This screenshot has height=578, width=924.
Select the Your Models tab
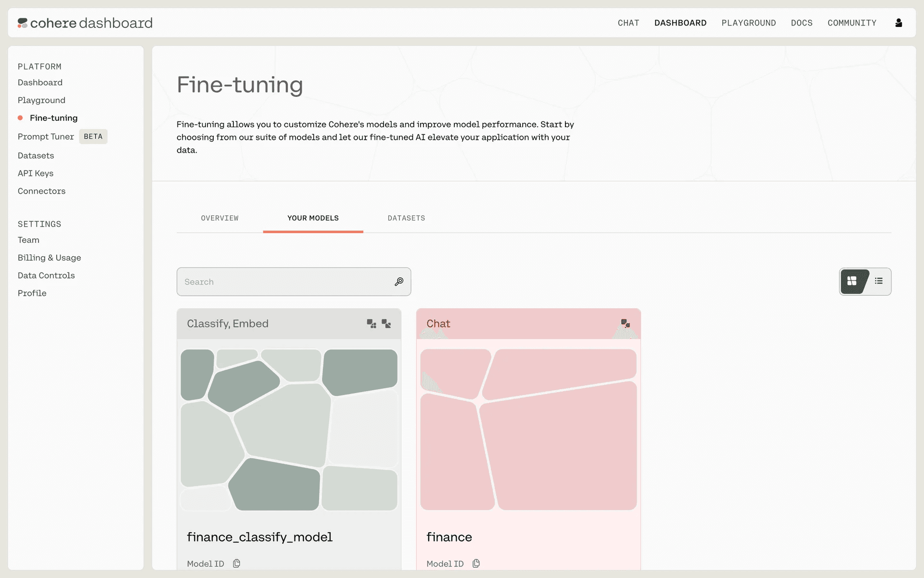[x=313, y=218]
